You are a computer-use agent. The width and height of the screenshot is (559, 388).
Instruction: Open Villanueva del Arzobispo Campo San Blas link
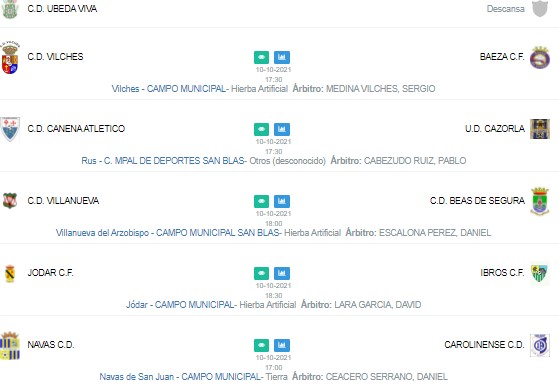168,233
